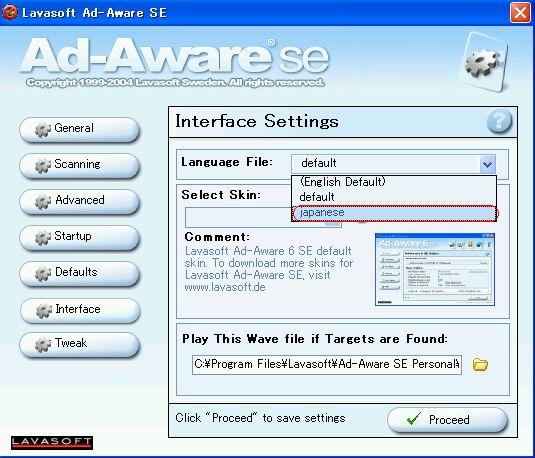Click Proceed to save settings

point(447,419)
